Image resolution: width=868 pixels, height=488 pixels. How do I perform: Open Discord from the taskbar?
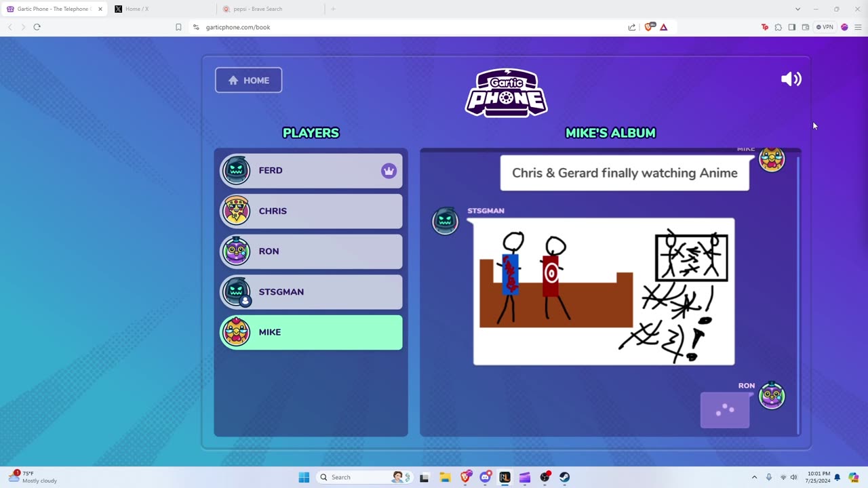point(485,477)
